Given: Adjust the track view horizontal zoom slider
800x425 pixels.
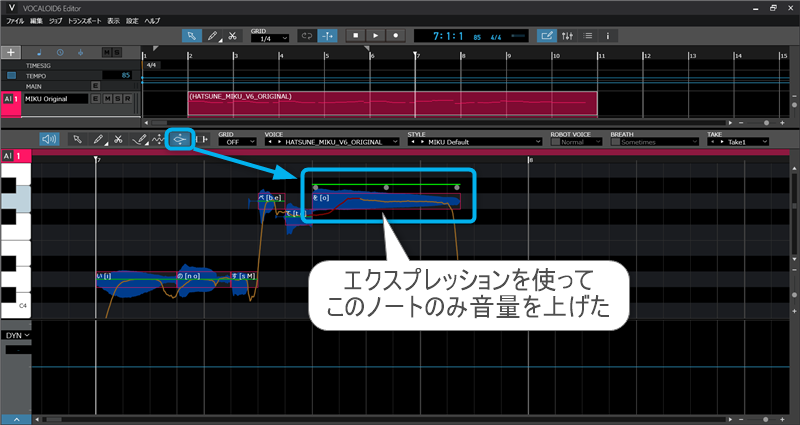Looking at the screenshot, I should click(766, 123).
